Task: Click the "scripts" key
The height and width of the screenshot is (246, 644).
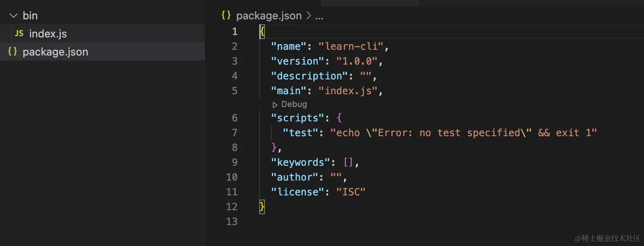Action: coord(298,118)
